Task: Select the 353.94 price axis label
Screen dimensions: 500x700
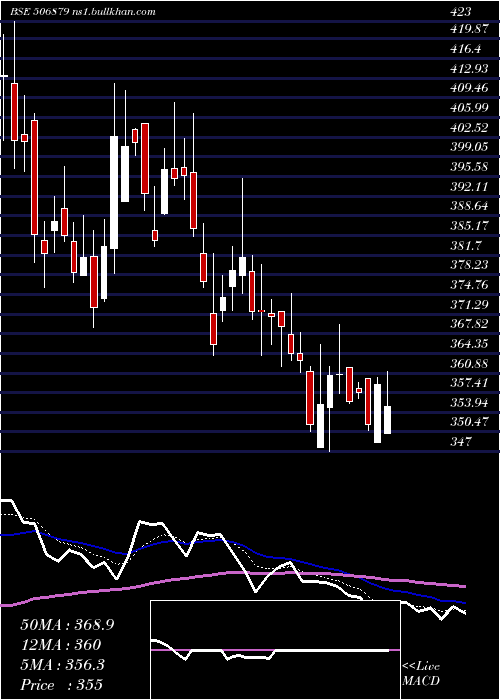Action: click(x=469, y=402)
